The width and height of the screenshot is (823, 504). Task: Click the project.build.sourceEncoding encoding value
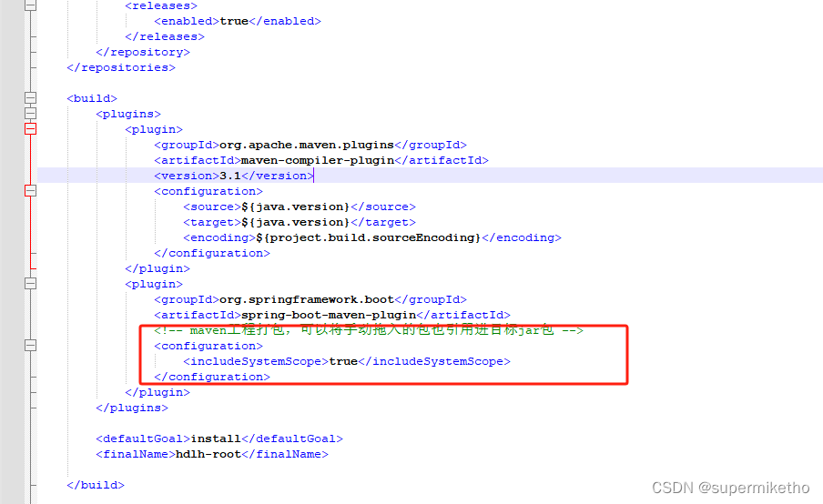369,237
